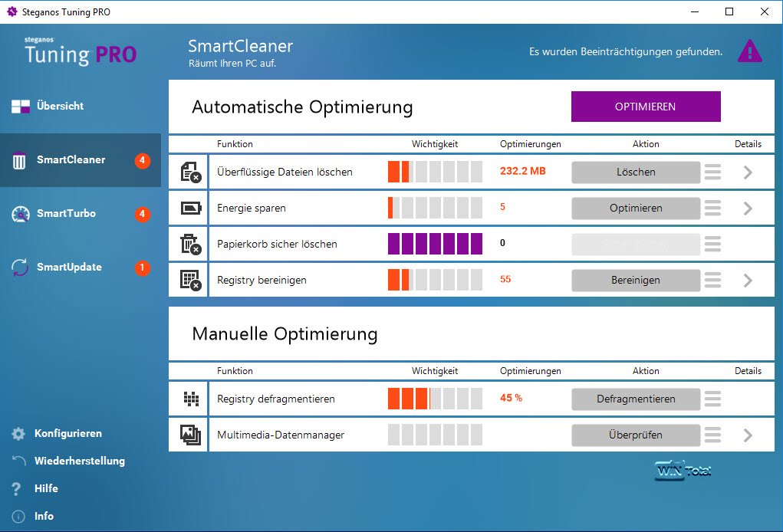The image size is (783, 532).
Task: Click the Registry bereinigen label
Action: click(262, 281)
